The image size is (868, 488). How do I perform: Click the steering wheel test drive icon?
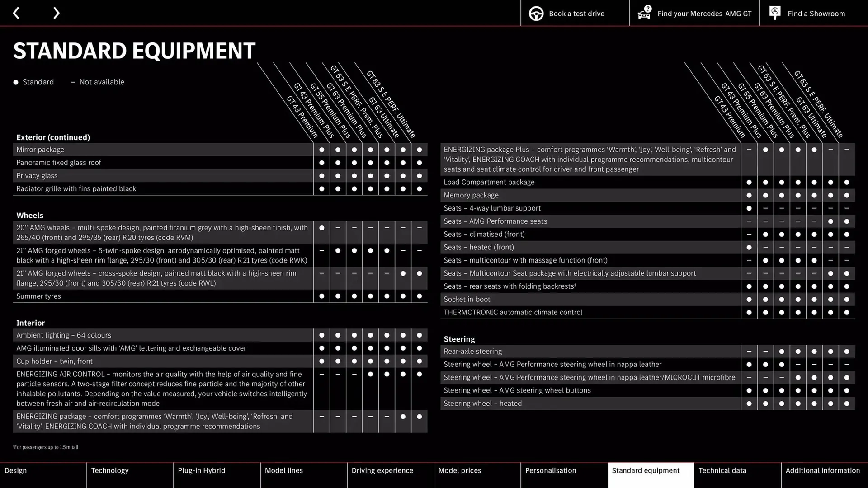pos(536,14)
